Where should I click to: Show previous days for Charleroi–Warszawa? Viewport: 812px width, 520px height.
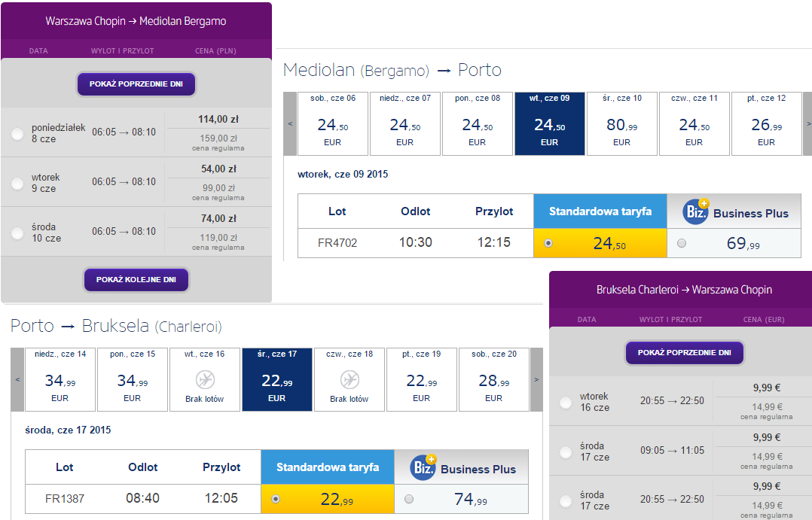click(684, 352)
